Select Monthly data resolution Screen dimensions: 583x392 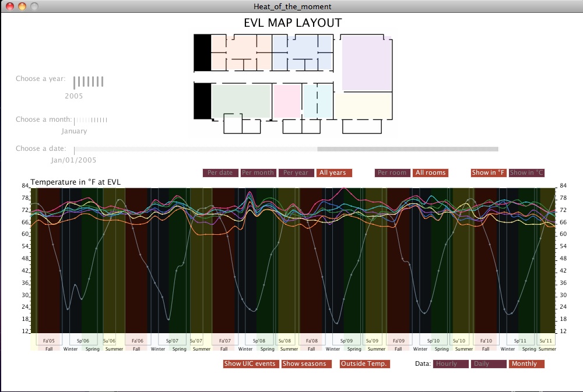[x=527, y=364]
